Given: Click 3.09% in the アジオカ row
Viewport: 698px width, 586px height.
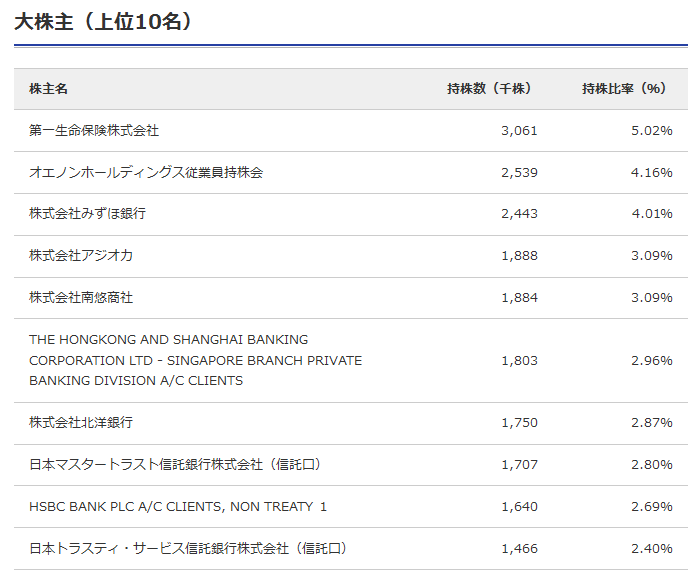Looking at the screenshot, I should 652,256.
